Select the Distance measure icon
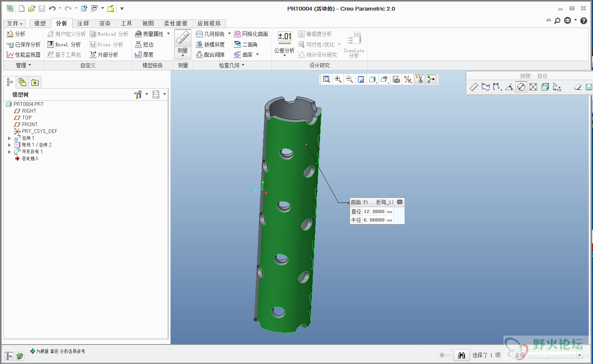The width and height of the screenshot is (593, 364). tap(498, 87)
